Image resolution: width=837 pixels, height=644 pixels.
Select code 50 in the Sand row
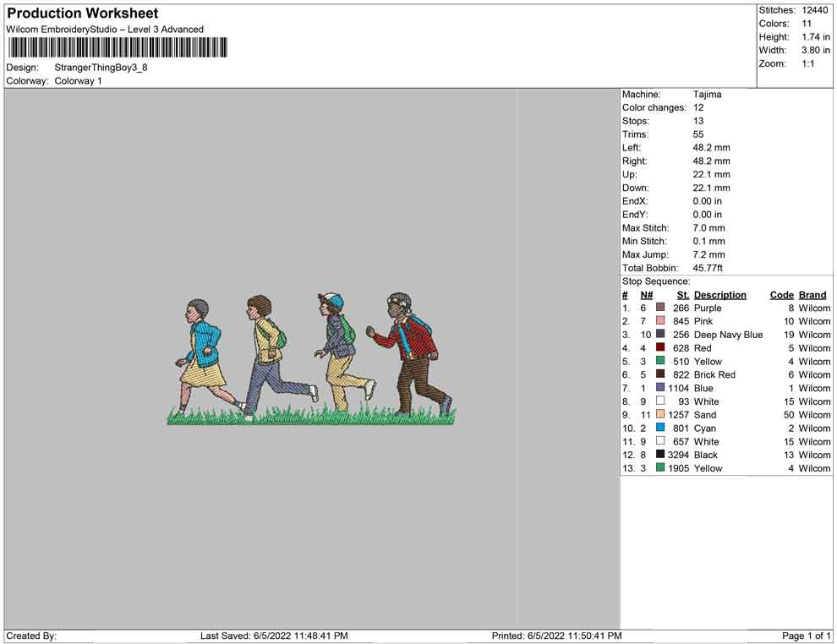tap(789, 415)
